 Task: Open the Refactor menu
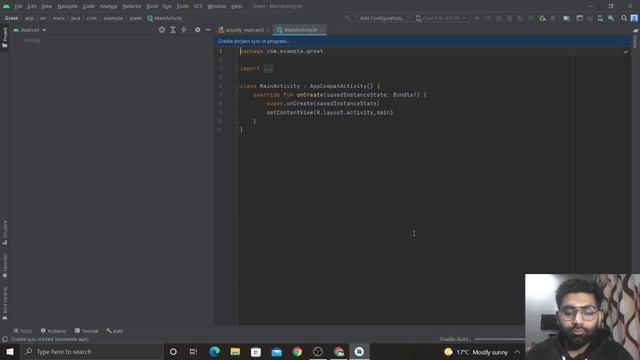[132, 6]
